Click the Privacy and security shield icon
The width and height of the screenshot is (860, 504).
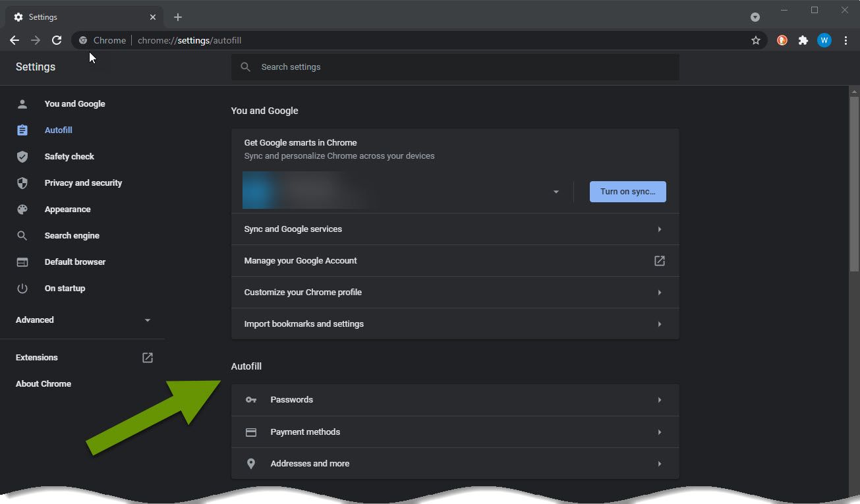22,183
